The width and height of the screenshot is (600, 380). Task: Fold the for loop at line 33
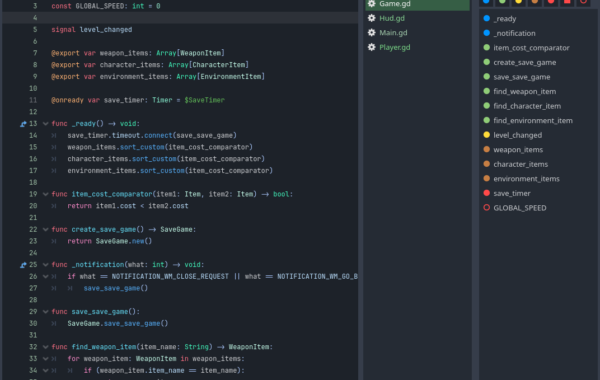(x=46, y=359)
